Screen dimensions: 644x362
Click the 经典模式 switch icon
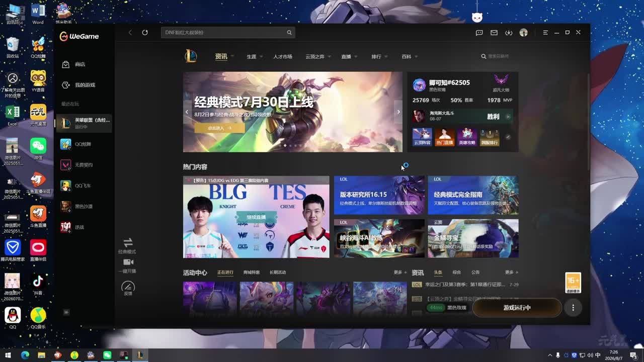pos(128,242)
